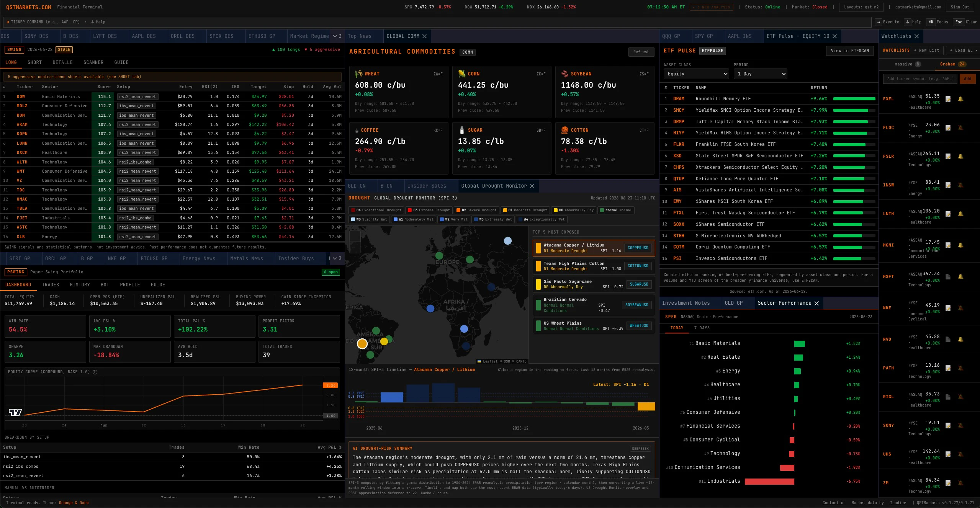Select the massive watchlist tab
Viewport: 980px width, 508px height.
point(907,64)
